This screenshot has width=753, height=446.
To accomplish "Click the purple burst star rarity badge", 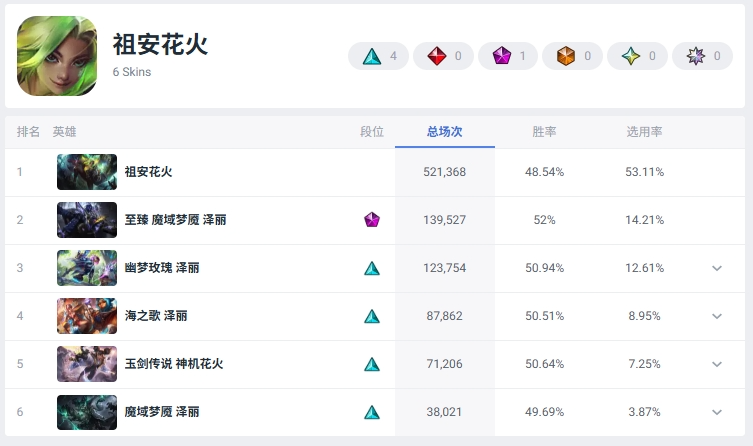I will click(x=702, y=56).
